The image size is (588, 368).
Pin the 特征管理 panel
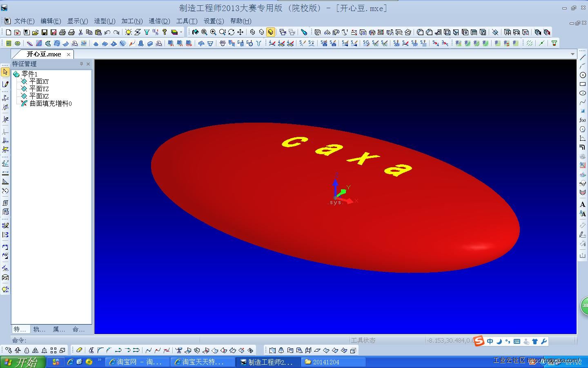coord(81,64)
